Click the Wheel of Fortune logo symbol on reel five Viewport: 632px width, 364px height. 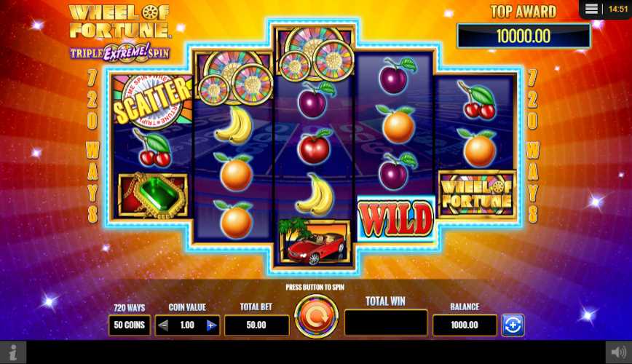click(x=477, y=194)
